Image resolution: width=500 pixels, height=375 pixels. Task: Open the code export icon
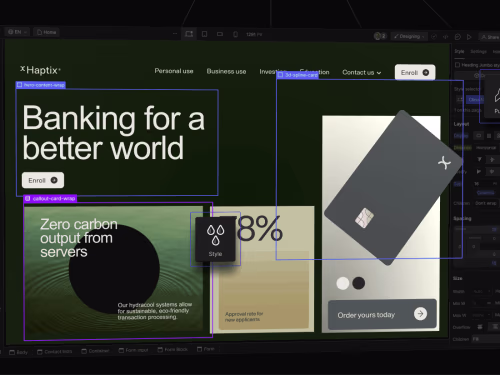[x=445, y=37]
